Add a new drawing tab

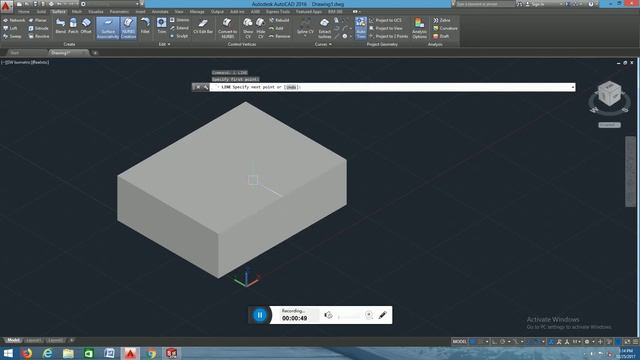pos(95,53)
